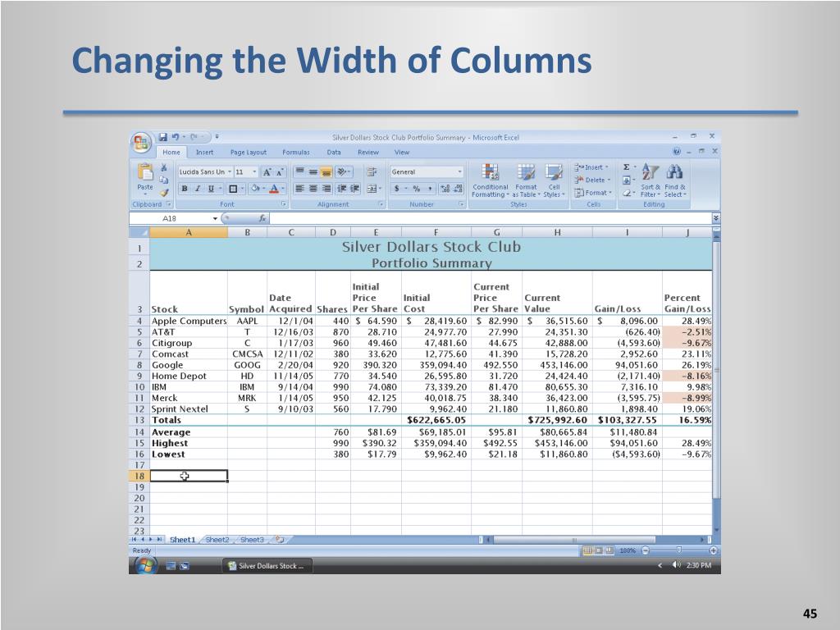The image size is (840, 630).
Task: Open Format as Table gallery
Action: pos(525,180)
